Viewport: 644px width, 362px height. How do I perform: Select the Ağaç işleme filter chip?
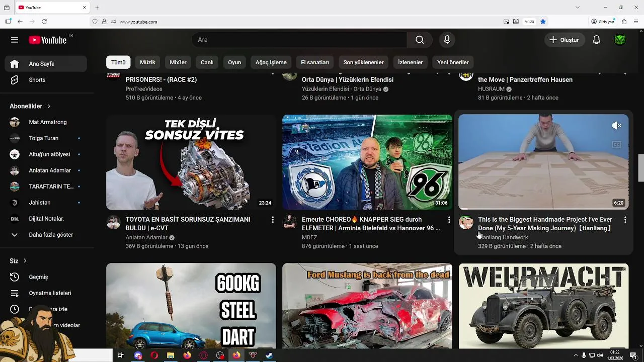click(x=271, y=62)
